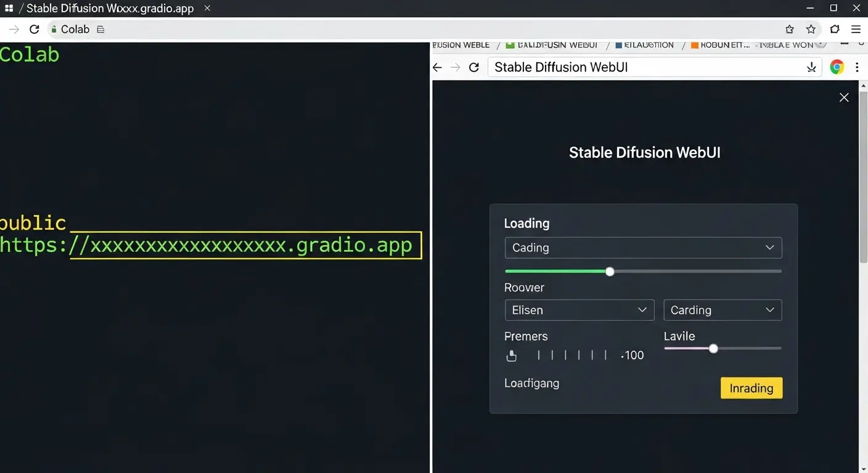
Task: Go back using the inner browser back arrow
Action: (438, 67)
